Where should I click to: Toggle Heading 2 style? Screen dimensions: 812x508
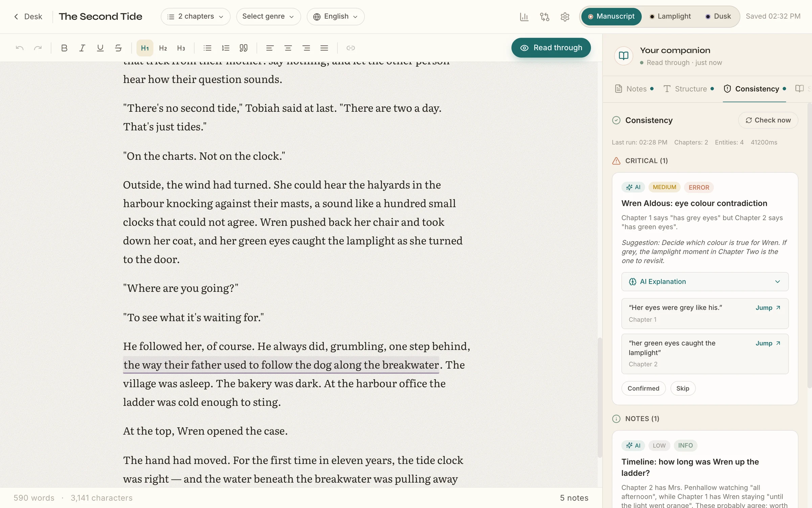(163, 48)
